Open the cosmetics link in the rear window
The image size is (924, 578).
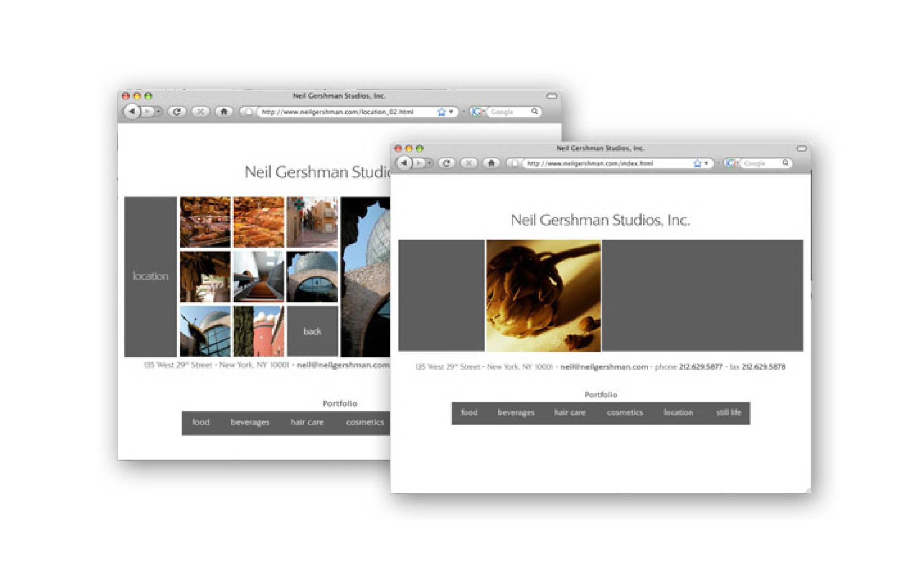click(x=365, y=422)
